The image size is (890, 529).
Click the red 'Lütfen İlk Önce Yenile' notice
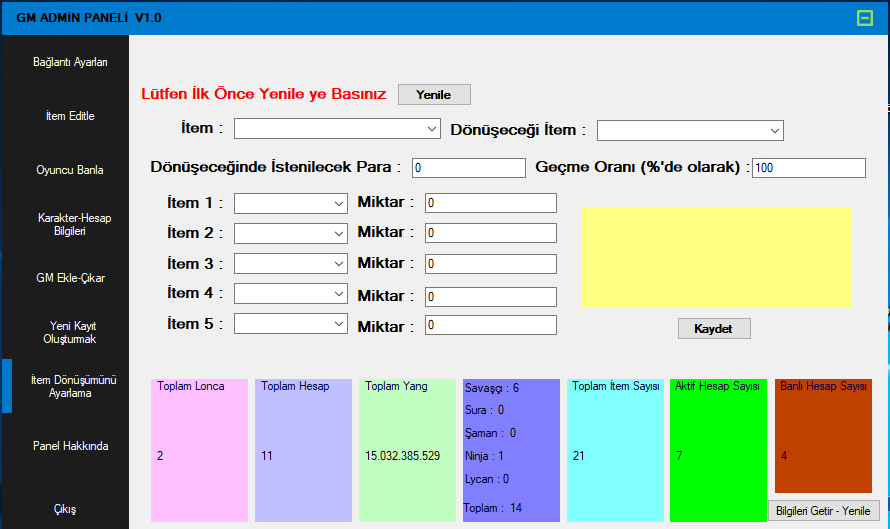coord(264,94)
